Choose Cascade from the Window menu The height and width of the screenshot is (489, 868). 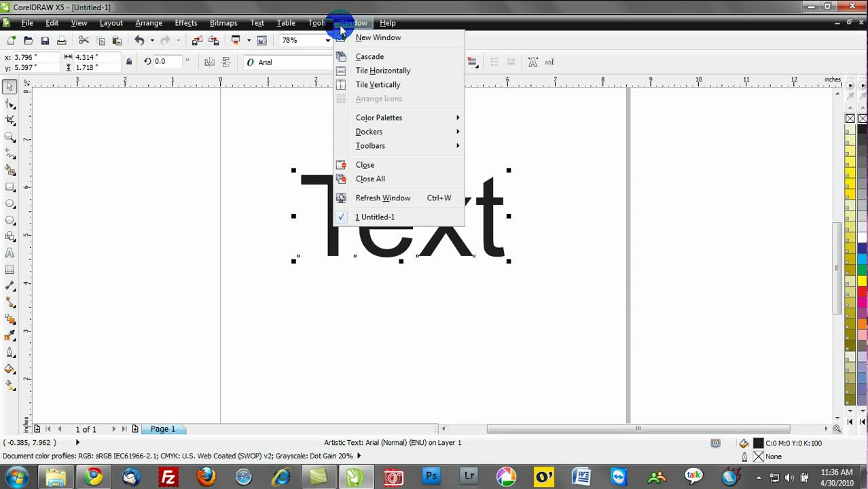(x=399, y=56)
